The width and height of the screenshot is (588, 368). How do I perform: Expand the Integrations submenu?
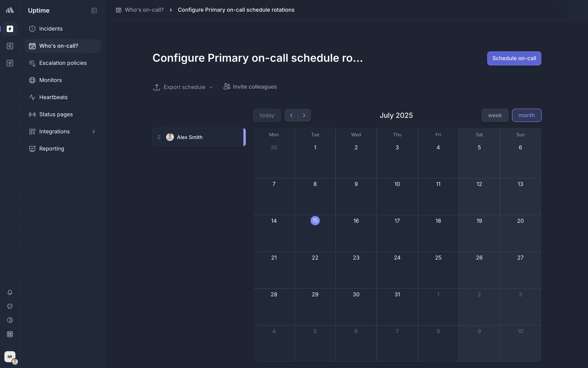click(x=93, y=132)
